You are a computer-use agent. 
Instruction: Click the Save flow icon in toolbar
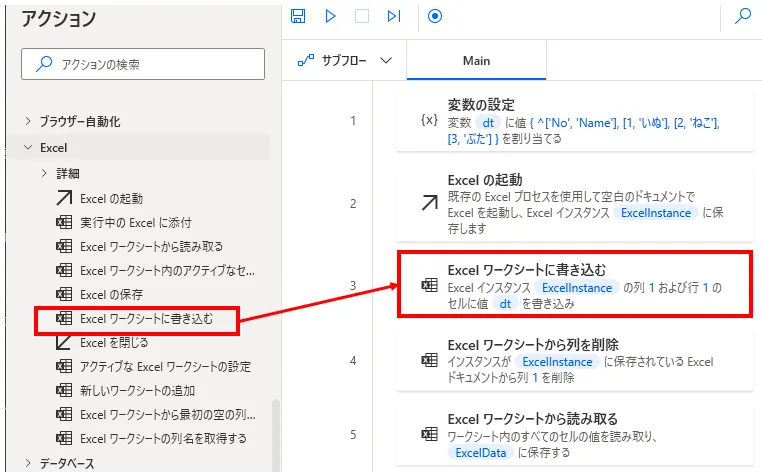pos(297,16)
